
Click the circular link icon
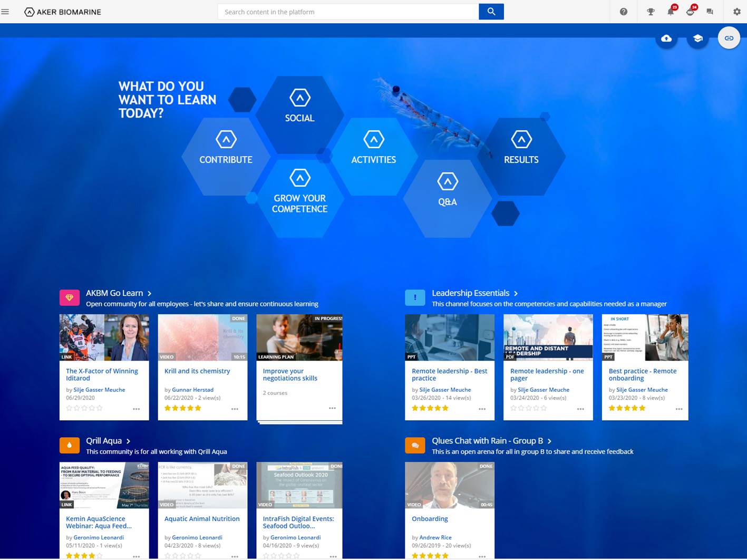pos(729,37)
